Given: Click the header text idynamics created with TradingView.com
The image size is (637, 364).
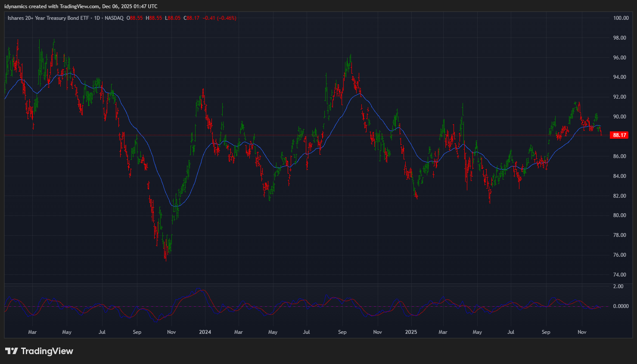Looking at the screenshot, I should coord(81,6).
